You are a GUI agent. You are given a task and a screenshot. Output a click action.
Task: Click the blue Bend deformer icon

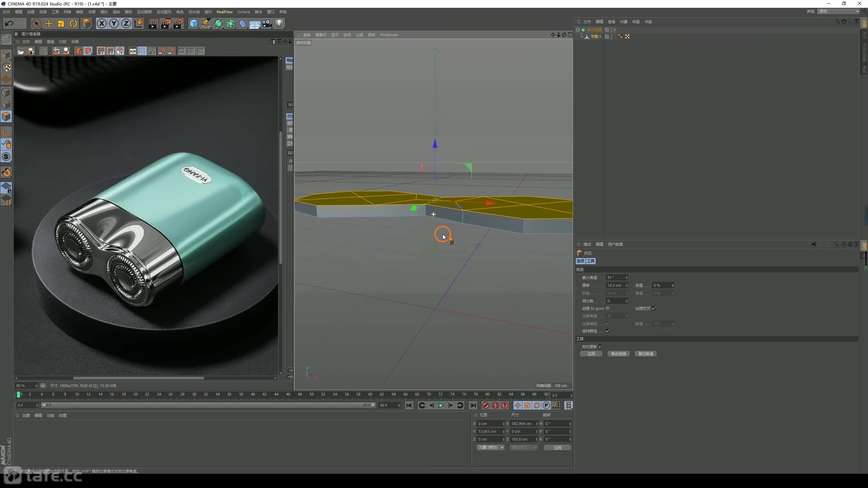[243, 23]
